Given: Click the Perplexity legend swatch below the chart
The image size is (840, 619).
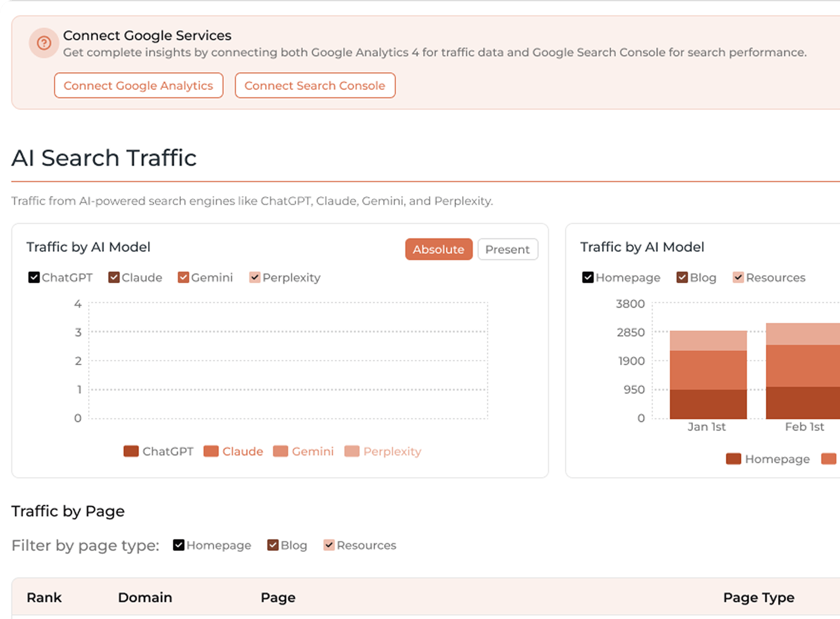Looking at the screenshot, I should (352, 451).
